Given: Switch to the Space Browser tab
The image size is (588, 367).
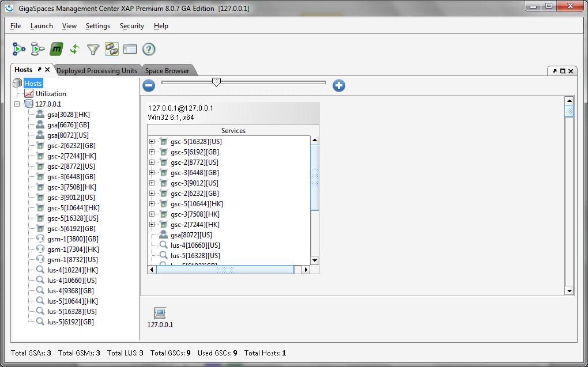Looking at the screenshot, I should [167, 71].
